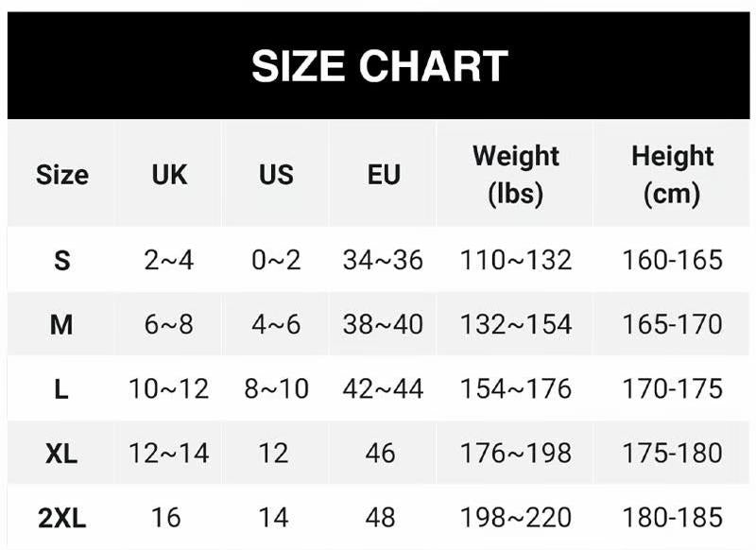Click the Weight (lbs) column header
The image size is (756, 550).
(x=516, y=175)
